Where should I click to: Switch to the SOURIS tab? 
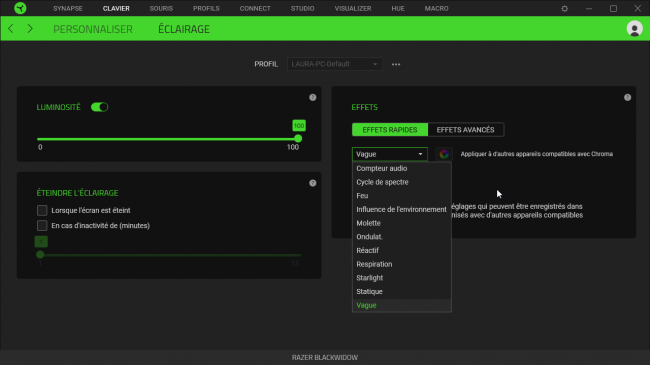(x=161, y=8)
